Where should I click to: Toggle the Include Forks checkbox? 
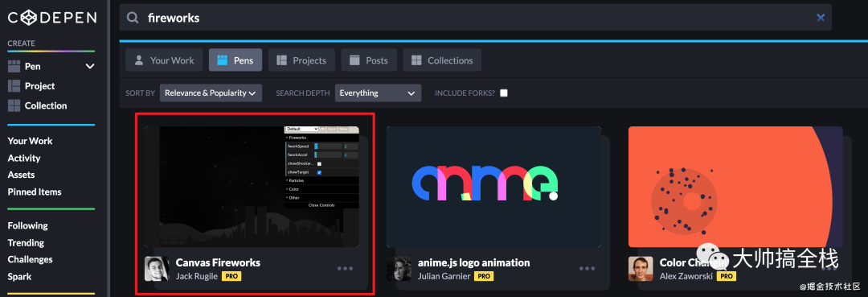pyautogui.click(x=504, y=93)
